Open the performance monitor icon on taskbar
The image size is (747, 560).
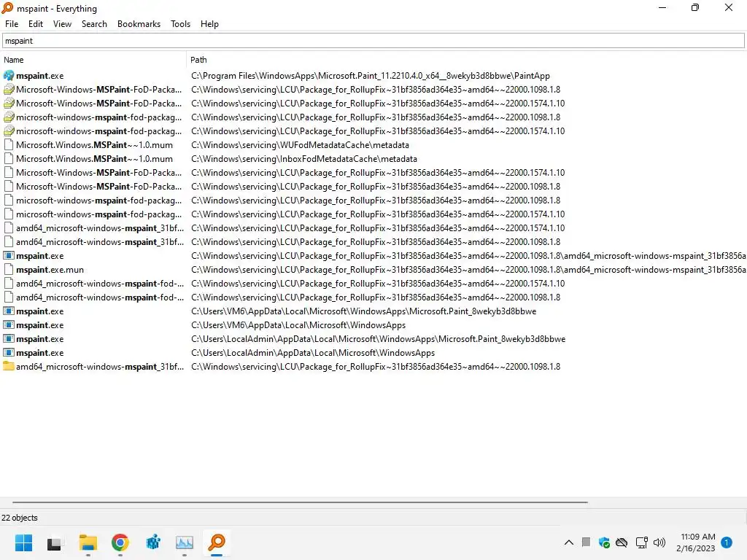185,542
